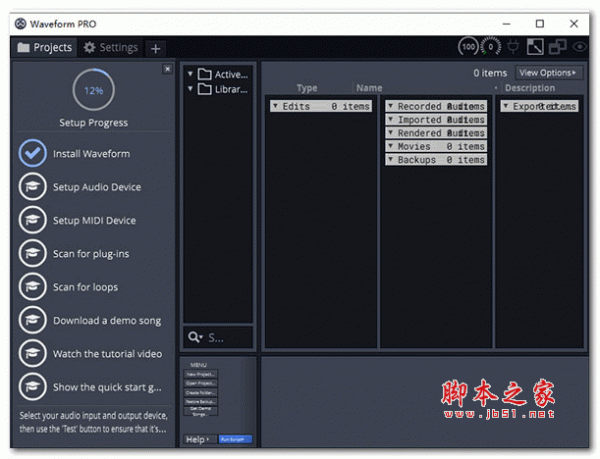The height and width of the screenshot is (459, 600).
Task: Click the Setup MIDI Device graduation cap icon
Action: click(x=33, y=220)
